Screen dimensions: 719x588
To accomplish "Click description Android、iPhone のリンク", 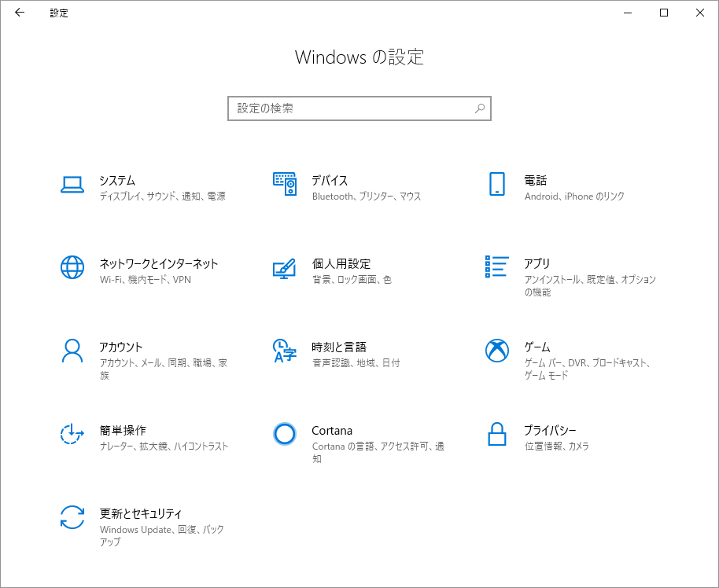I will [574, 197].
